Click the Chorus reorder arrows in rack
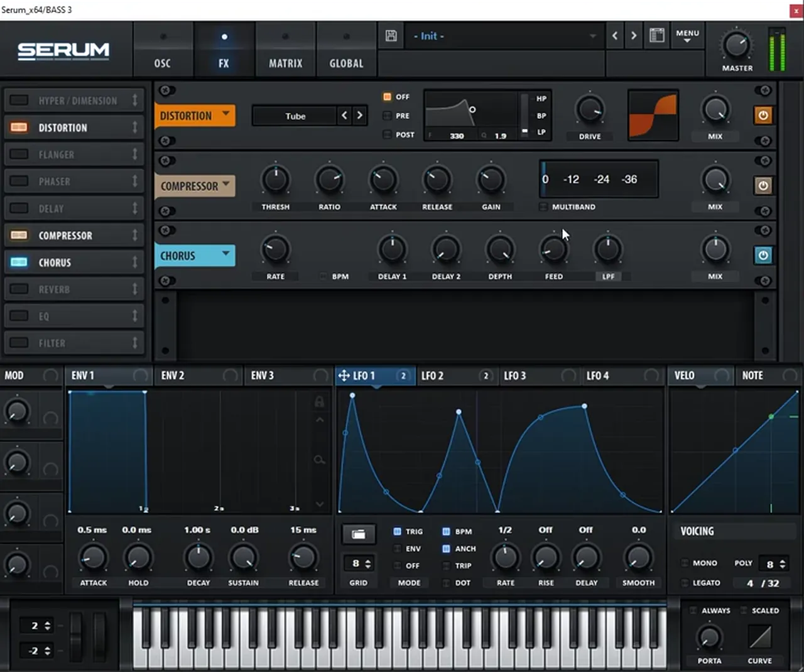 coord(134,263)
